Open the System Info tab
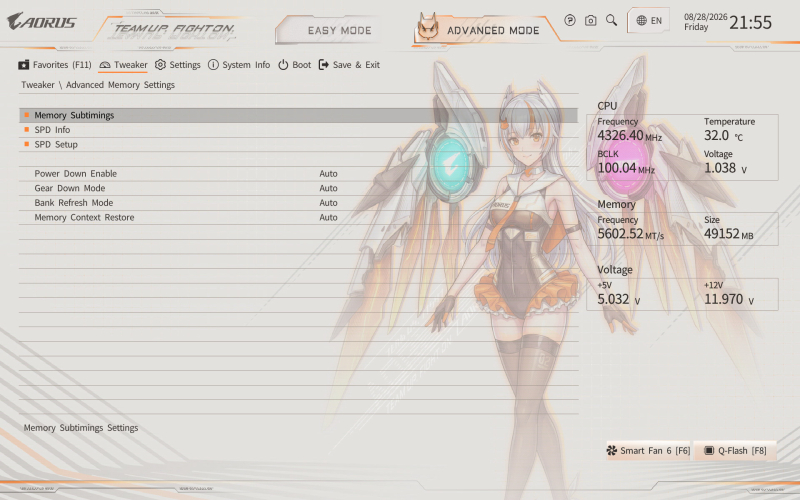 (239, 65)
